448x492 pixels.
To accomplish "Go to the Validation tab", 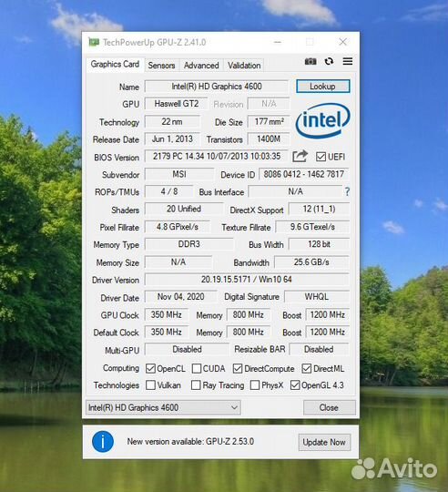I will [244, 66].
